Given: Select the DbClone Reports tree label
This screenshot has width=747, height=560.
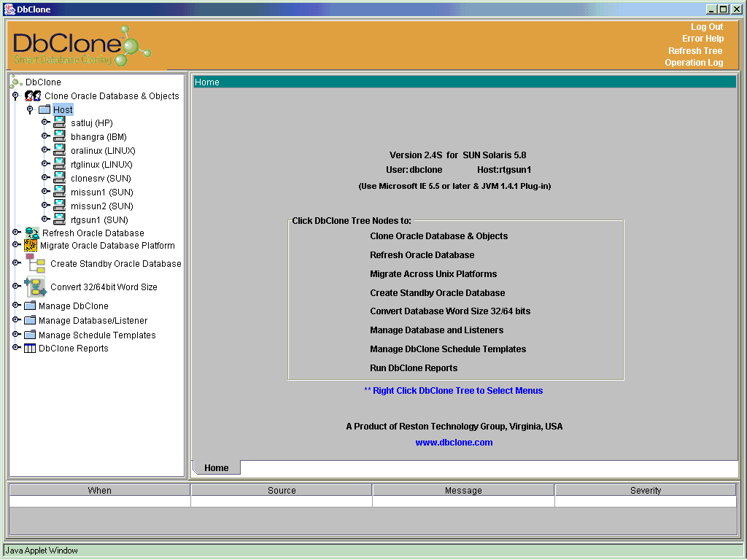Looking at the screenshot, I should 74,349.
